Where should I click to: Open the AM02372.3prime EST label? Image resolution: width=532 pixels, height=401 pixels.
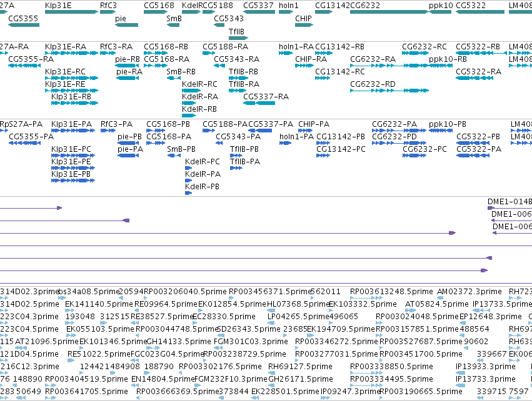[469, 292]
